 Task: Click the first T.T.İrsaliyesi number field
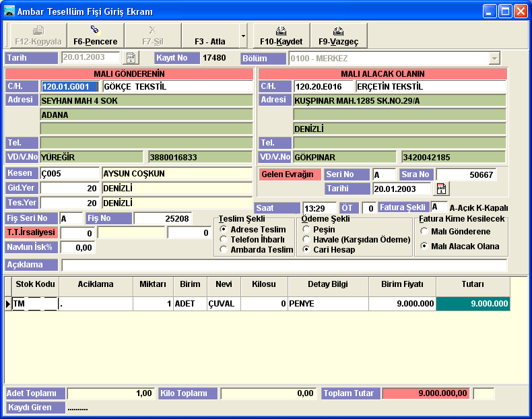[x=77, y=232]
